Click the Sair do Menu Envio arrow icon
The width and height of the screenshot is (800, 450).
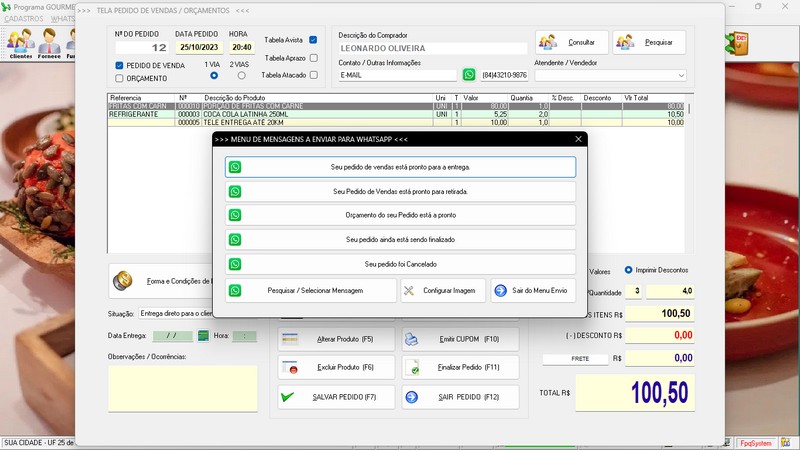pos(501,291)
